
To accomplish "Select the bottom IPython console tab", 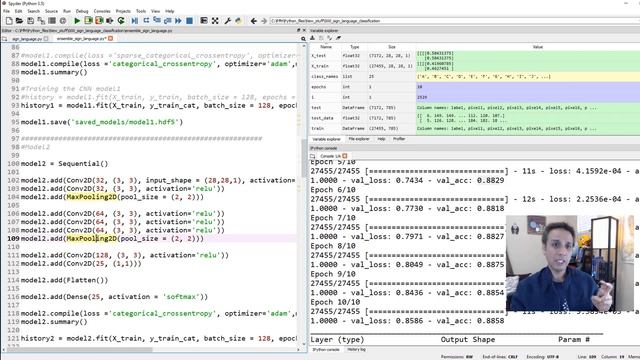I will pyautogui.click(x=326, y=349).
